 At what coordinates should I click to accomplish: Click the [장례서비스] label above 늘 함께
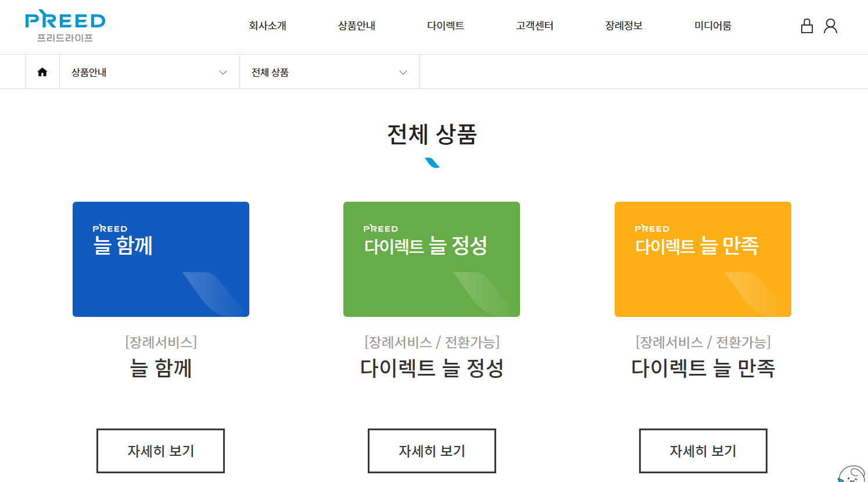[161, 342]
